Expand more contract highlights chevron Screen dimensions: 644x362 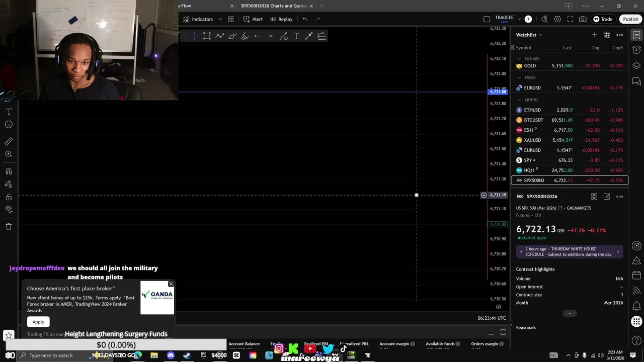[x=570, y=313]
